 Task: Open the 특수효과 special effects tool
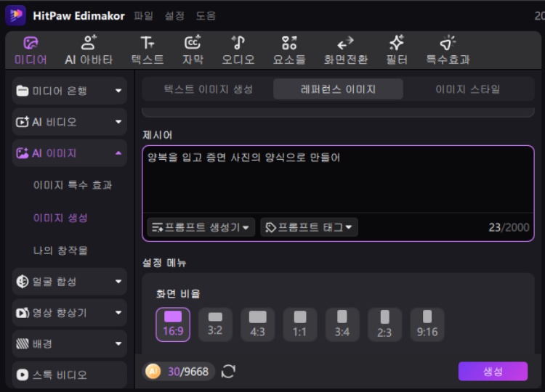pyautogui.click(x=448, y=51)
